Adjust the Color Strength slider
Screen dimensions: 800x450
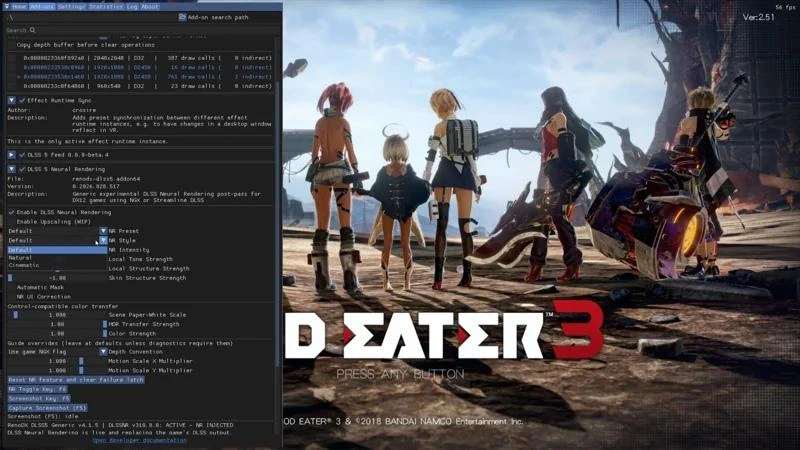[x=57, y=334]
